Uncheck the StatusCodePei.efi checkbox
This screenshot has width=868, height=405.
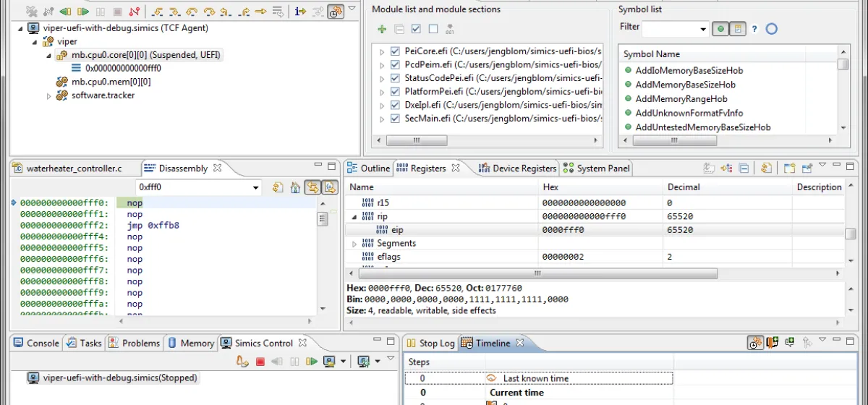coord(395,78)
